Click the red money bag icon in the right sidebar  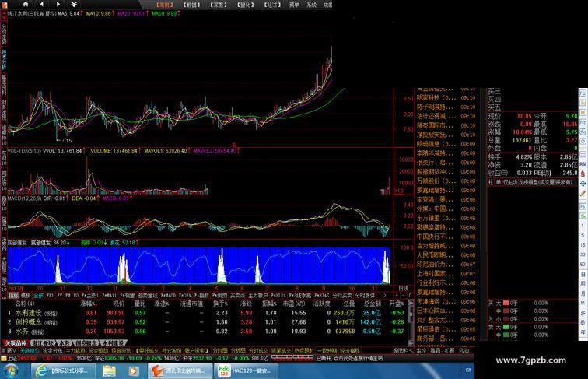[583, 174]
